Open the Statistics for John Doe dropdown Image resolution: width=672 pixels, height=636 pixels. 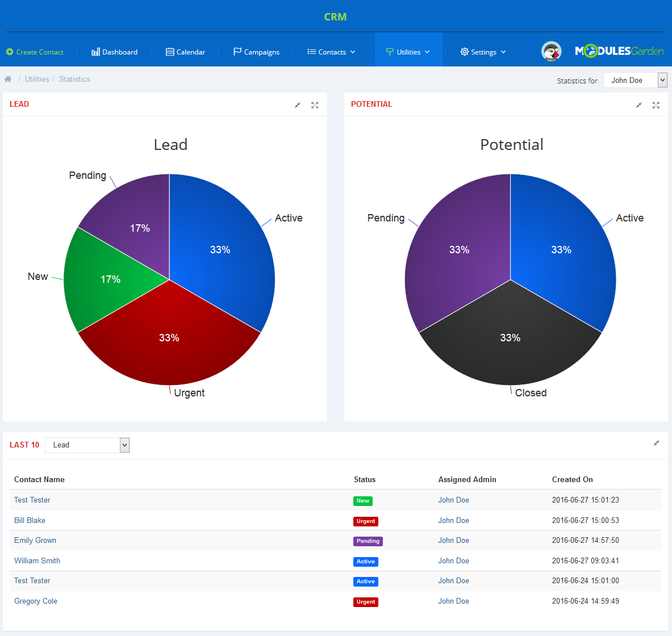coord(635,80)
